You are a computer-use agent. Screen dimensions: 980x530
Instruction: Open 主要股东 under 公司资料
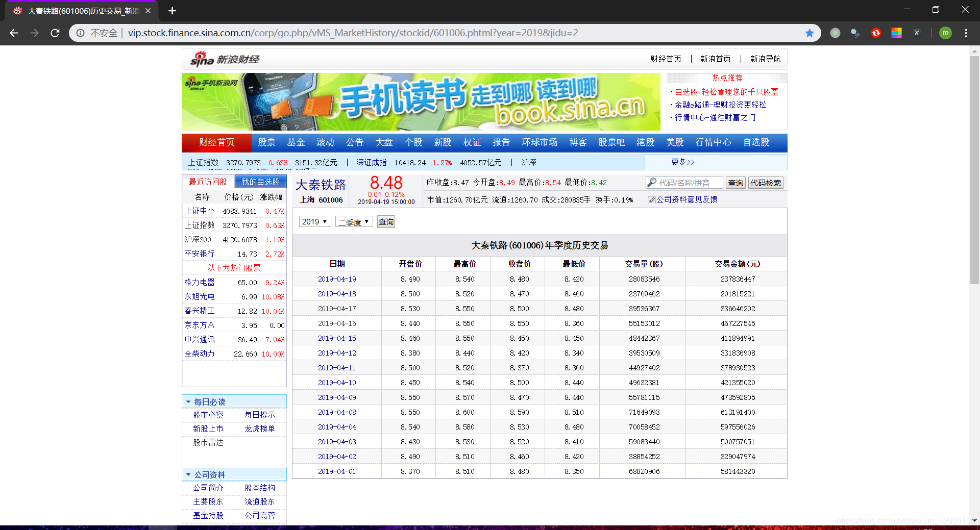(x=208, y=502)
